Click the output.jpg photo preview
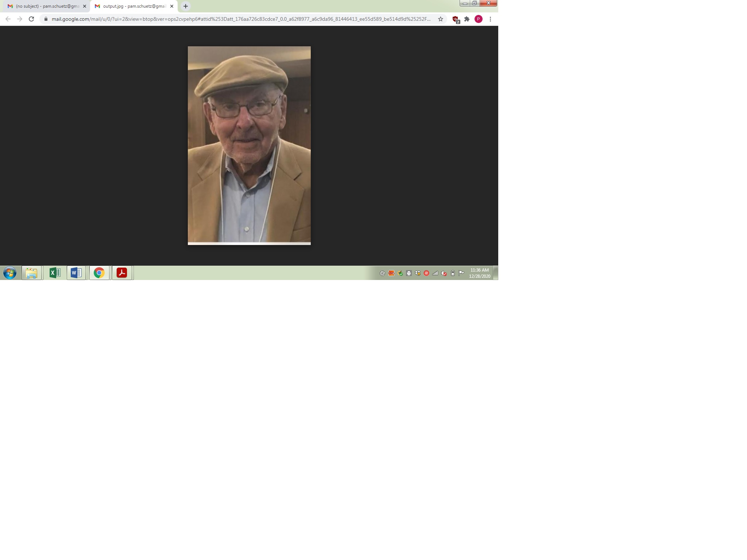The width and height of the screenshot is (747, 560). [249, 145]
